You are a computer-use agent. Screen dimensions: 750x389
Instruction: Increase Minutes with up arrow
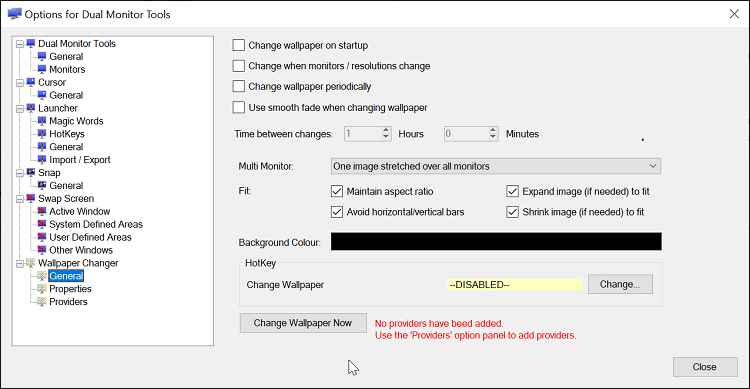(x=493, y=130)
